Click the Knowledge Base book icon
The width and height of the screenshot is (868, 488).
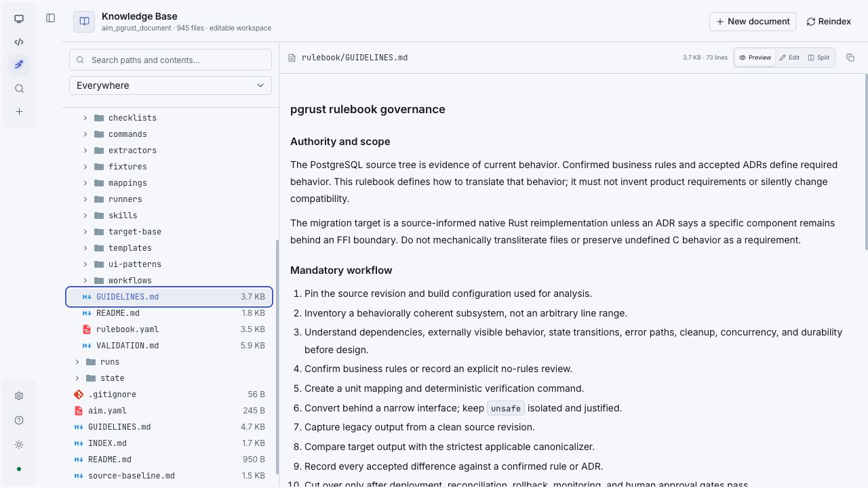pyautogui.click(x=84, y=22)
